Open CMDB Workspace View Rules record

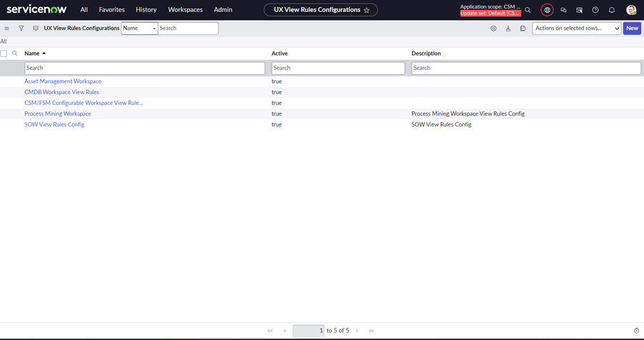[x=61, y=92]
